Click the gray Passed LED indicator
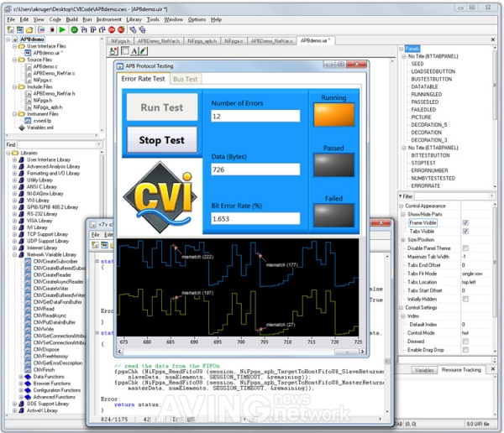 [333, 165]
